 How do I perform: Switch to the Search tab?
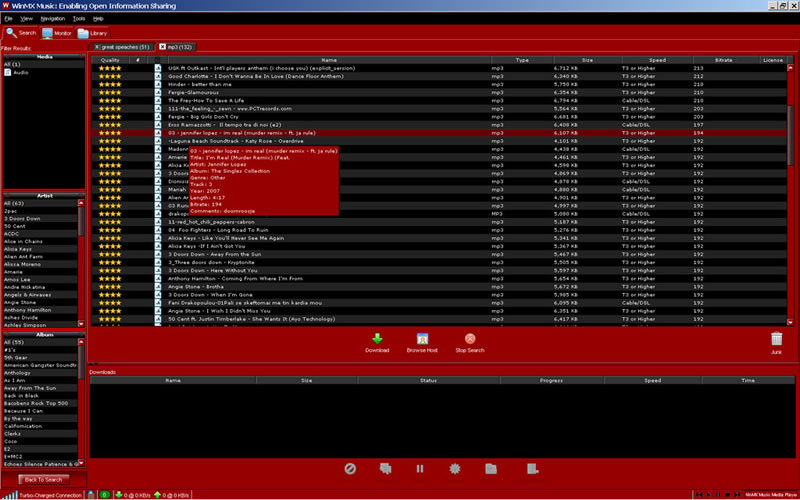(21, 33)
